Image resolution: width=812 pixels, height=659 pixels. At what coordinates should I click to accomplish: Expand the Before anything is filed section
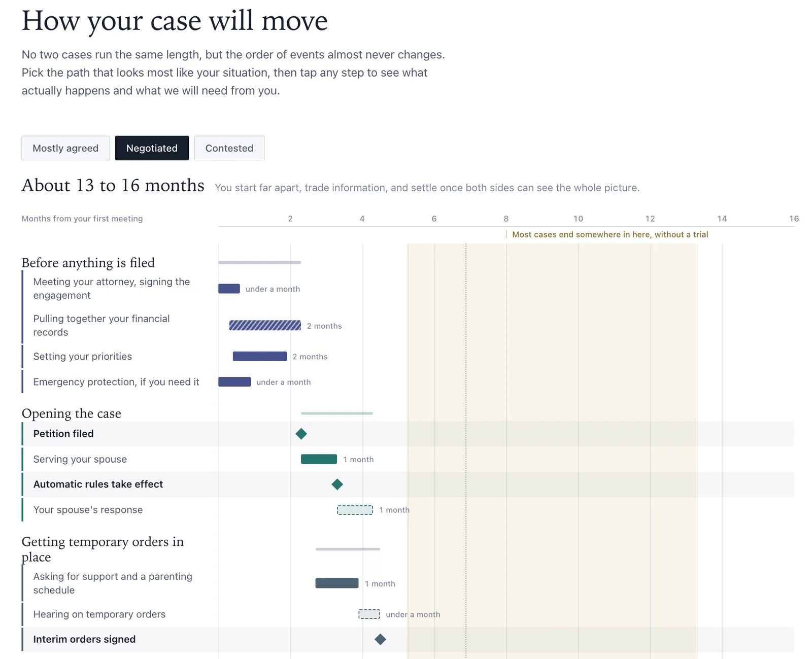pos(88,263)
